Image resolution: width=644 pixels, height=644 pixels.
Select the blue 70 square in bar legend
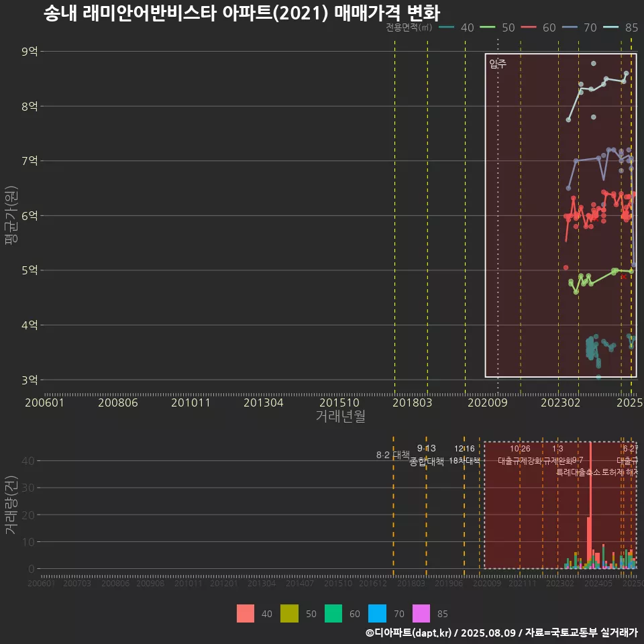point(377,614)
